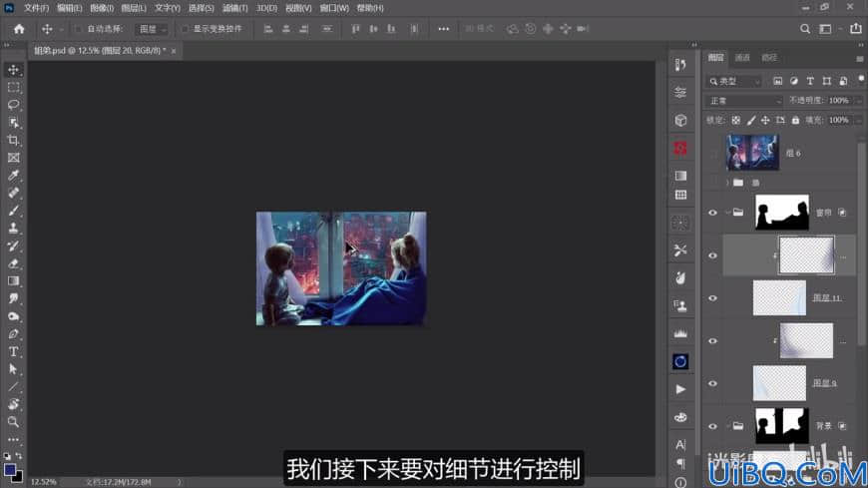The height and width of the screenshot is (488, 868).
Task: Open the 3D cube panel icon
Action: click(x=680, y=120)
